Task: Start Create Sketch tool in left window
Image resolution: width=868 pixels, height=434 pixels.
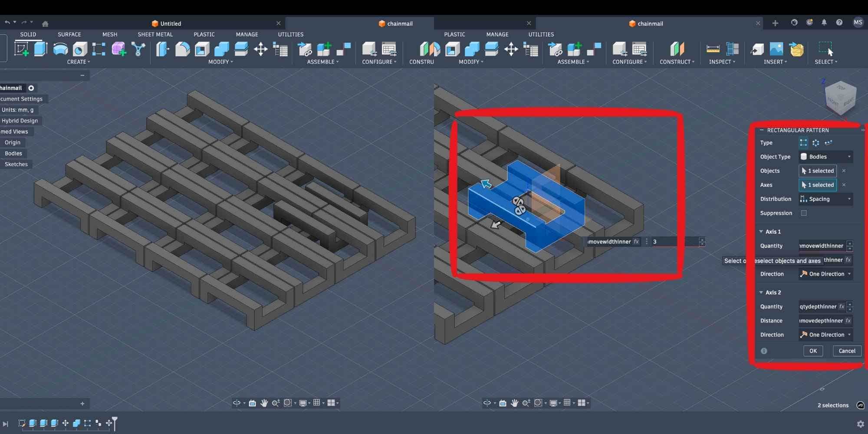Action: click(x=22, y=49)
